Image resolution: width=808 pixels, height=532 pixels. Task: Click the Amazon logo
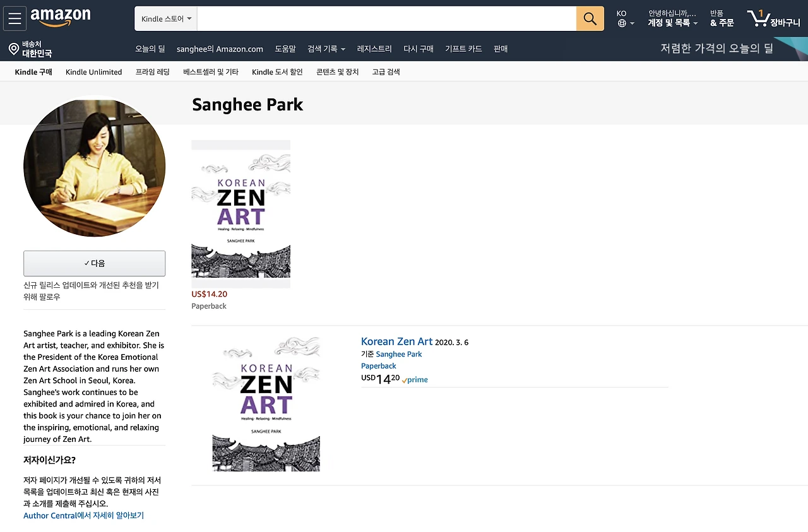(x=61, y=17)
